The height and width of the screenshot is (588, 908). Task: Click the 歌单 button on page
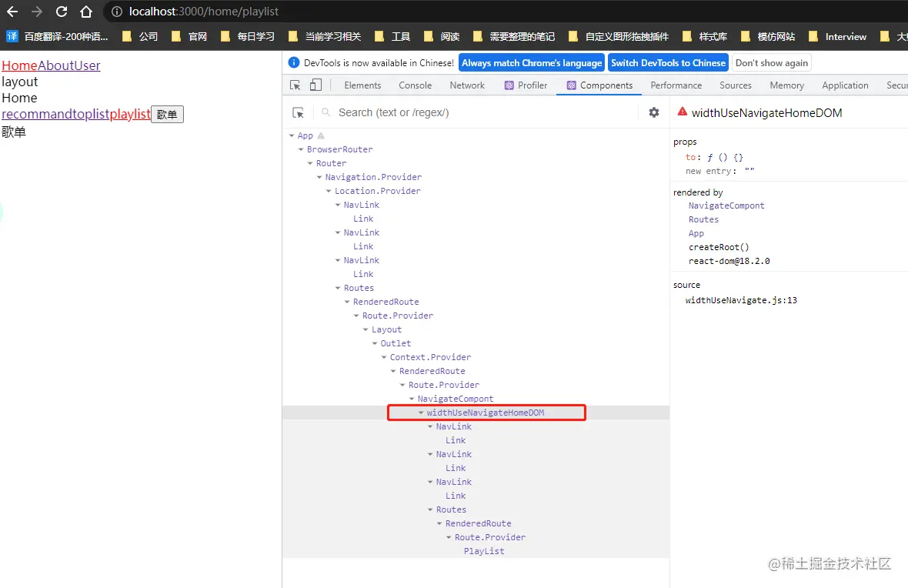pos(167,114)
